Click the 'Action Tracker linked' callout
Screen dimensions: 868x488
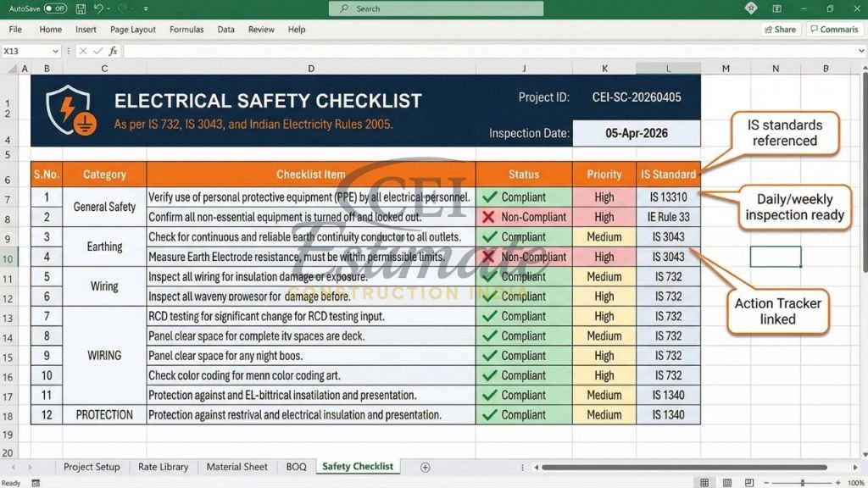point(778,312)
